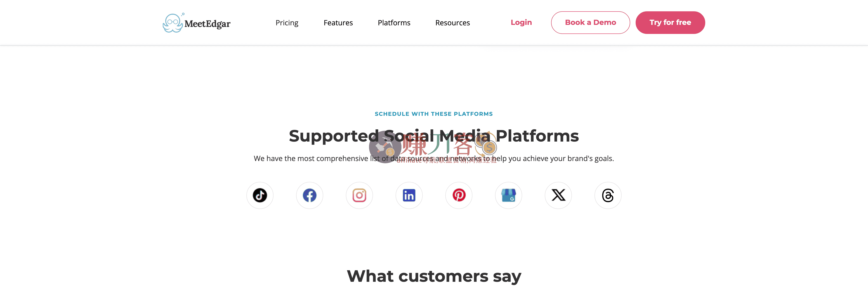Choose the Pinterest platform icon
868x294 pixels.
[x=459, y=195]
